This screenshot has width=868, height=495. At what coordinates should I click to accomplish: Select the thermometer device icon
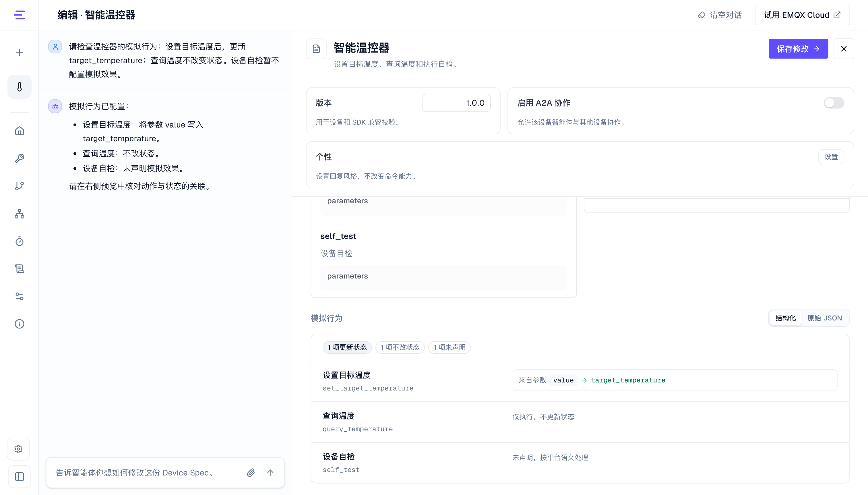19,87
